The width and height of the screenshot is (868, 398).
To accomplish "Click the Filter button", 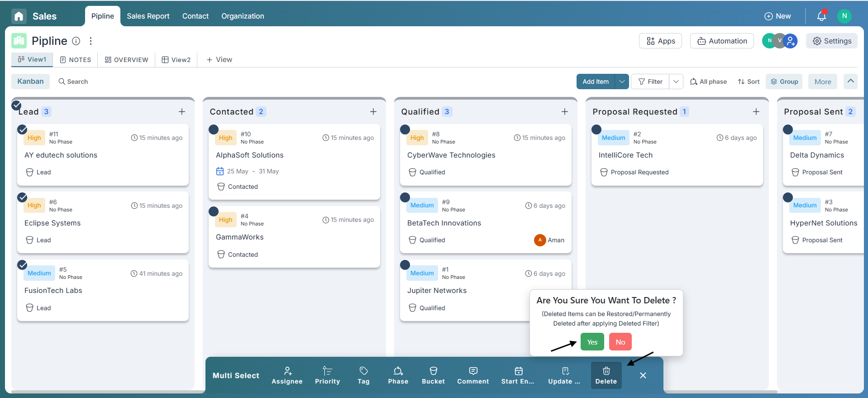I will tap(650, 82).
